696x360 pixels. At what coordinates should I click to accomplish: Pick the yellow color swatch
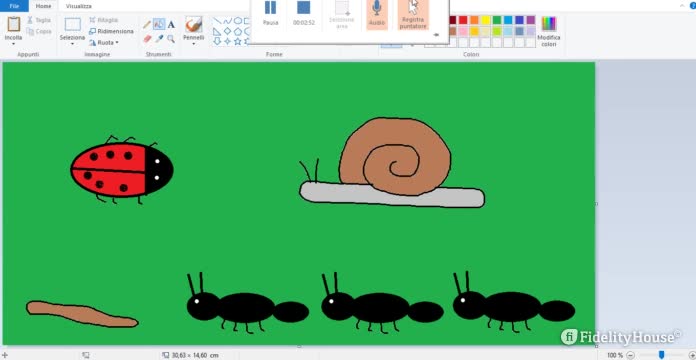coord(486,20)
